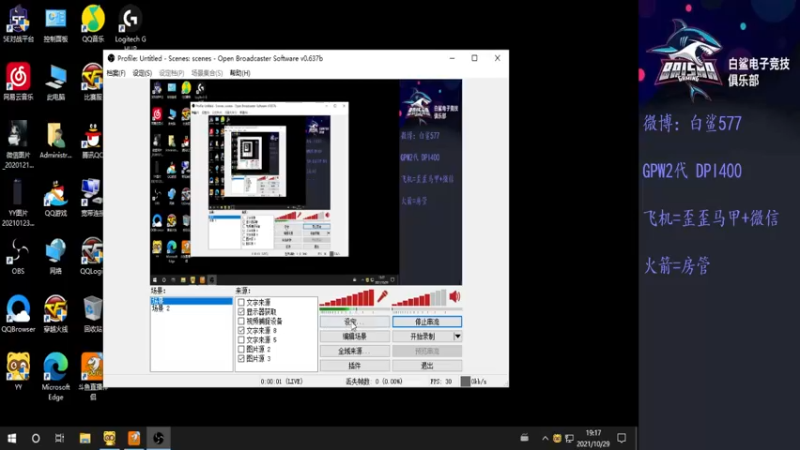The height and width of the screenshot is (450, 800).
Task: Adjust the desktop audio volume bar slider
Action: pyautogui.click(x=419, y=298)
